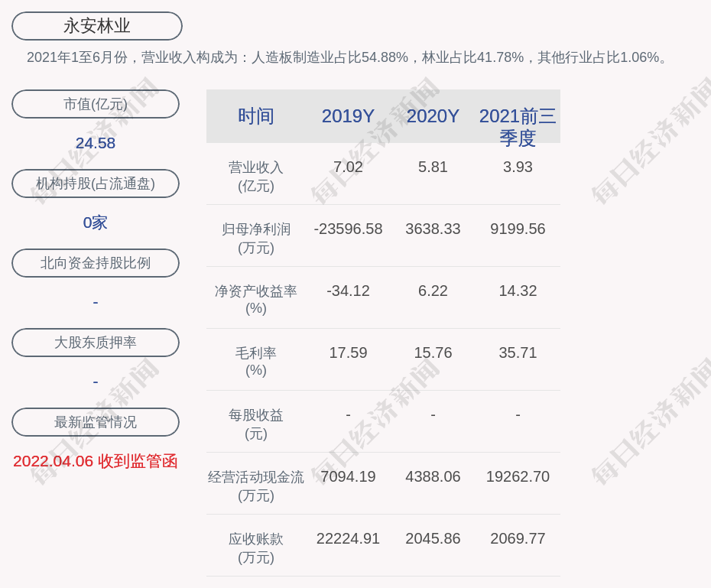This screenshot has width=711, height=588.
Task: Click the 大股东质押率 label pill
Action: click(96, 343)
